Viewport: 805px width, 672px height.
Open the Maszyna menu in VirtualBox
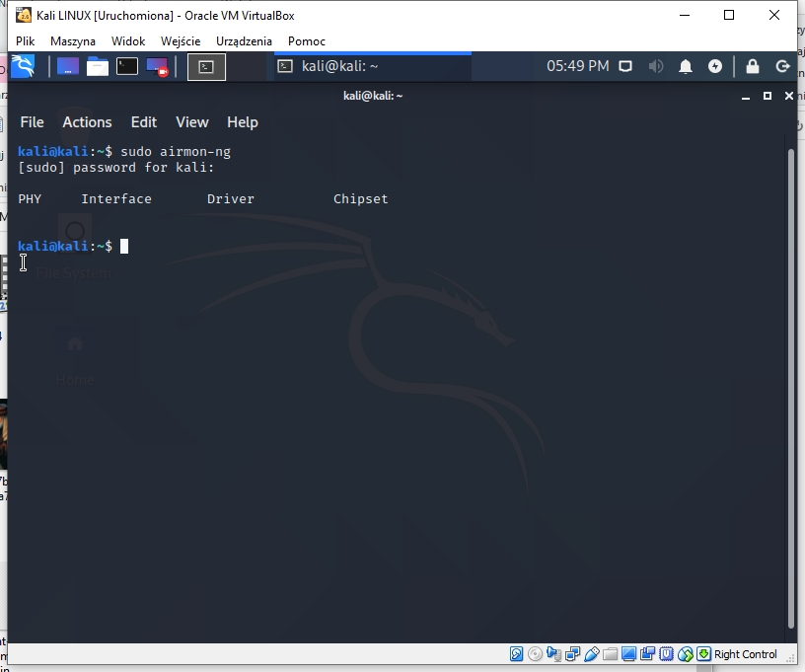74,40
